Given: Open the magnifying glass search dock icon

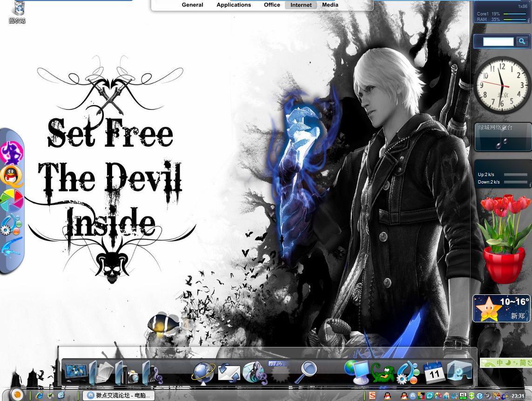Looking at the screenshot, I should coord(305,372).
